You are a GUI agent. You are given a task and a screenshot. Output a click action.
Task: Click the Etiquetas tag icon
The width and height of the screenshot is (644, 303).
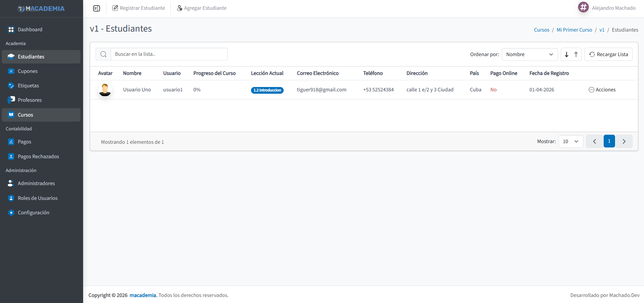pos(11,85)
